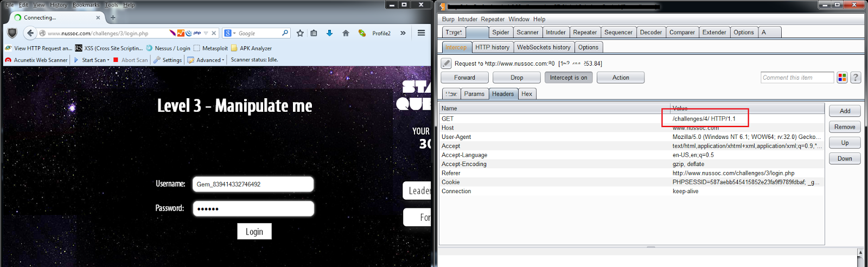
Task: Open the highlight color picker squares
Action: 842,78
